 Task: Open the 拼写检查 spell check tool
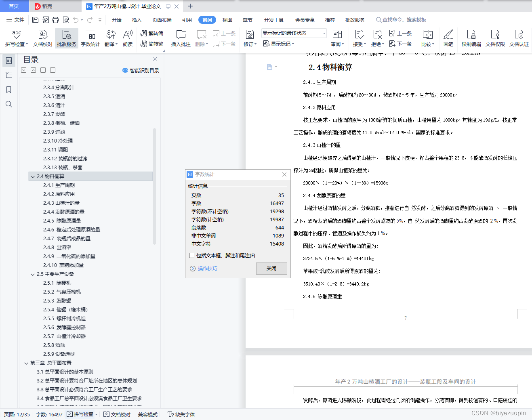point(16,38)
